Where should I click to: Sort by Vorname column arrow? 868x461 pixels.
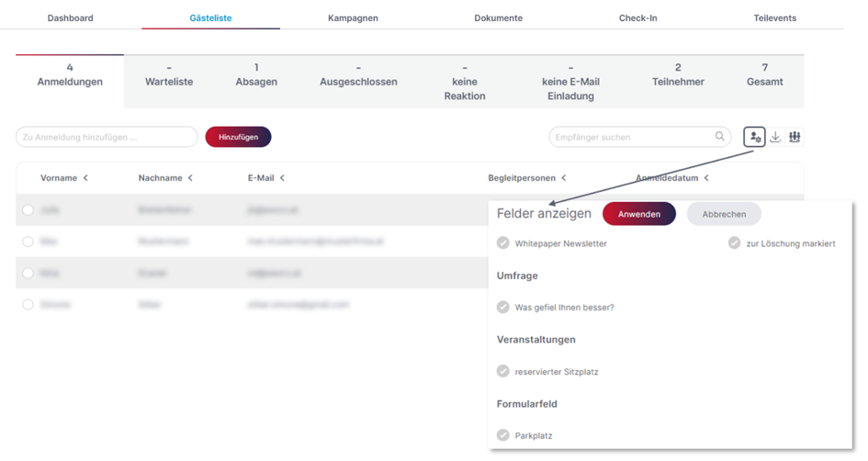(85, 177)
